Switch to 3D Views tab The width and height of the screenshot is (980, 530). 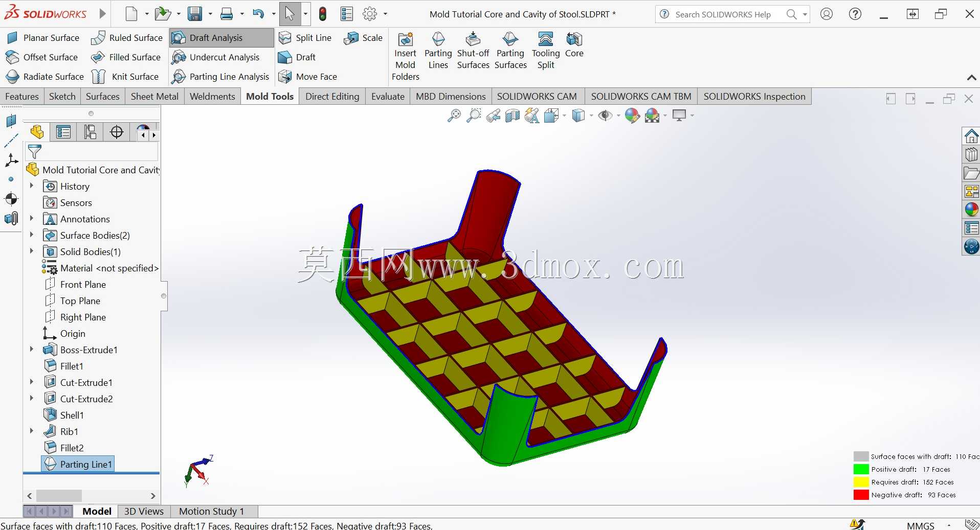click(x=144, y=511)
